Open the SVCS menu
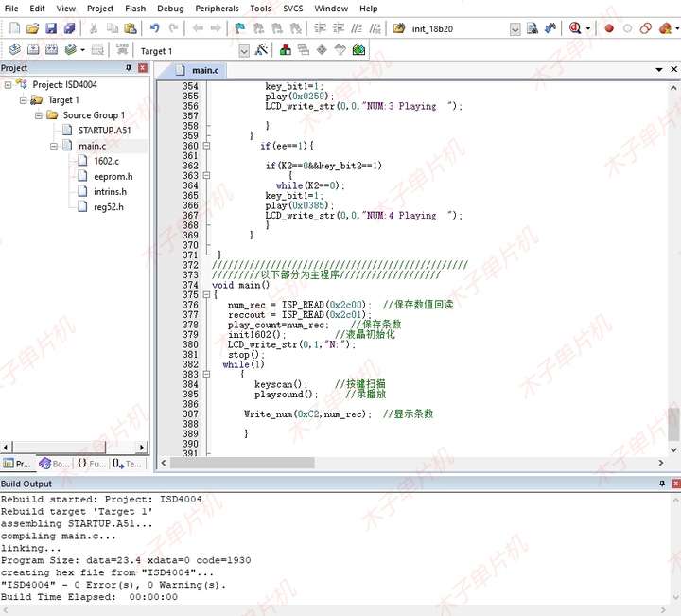 292,9
